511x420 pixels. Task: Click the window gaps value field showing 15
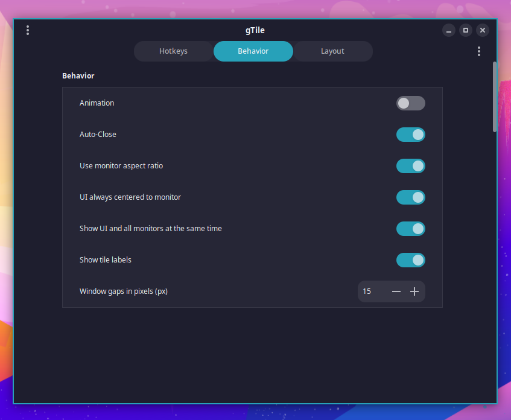[372, 291]
